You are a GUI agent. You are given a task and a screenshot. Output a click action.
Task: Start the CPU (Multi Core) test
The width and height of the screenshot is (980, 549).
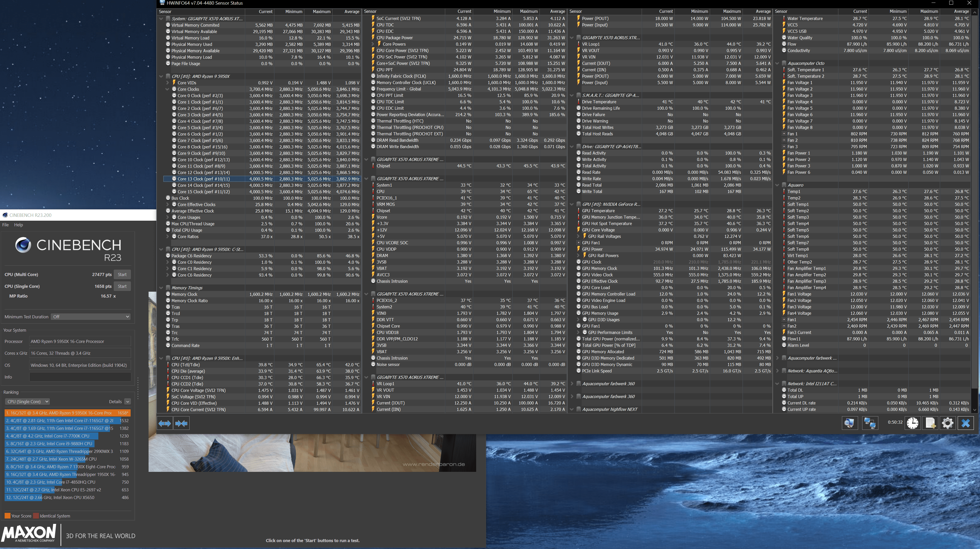point(122,274)
